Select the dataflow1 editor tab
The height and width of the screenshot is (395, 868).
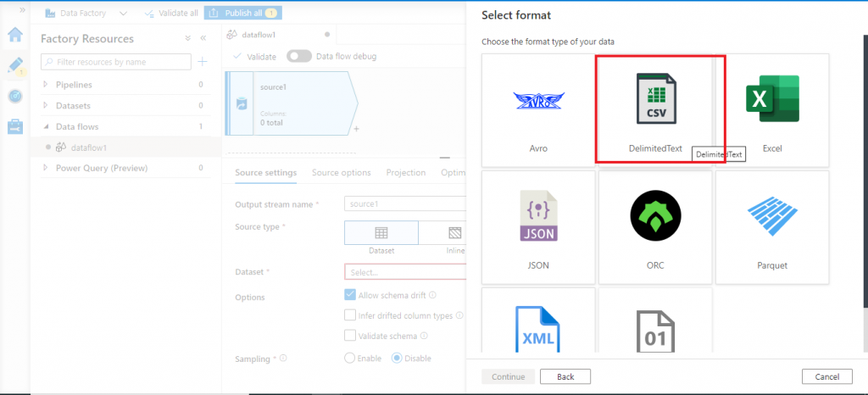(x=278, y=34)
